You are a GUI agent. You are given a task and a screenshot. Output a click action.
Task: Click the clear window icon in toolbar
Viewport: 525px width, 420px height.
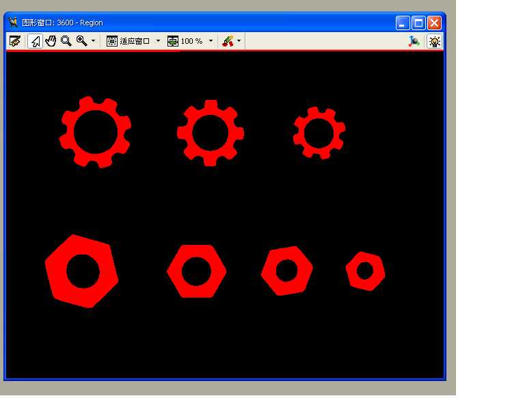[15, 41]
